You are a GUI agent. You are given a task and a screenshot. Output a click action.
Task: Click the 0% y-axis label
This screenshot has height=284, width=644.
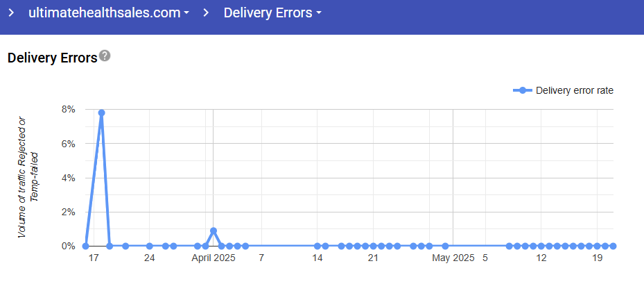point(68,246)
